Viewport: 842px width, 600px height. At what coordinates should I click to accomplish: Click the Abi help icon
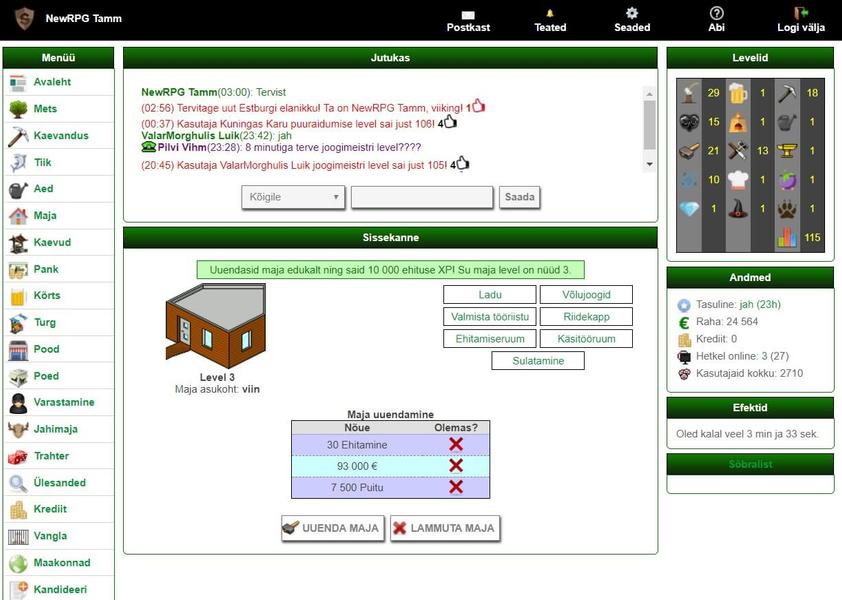point(716,13)
